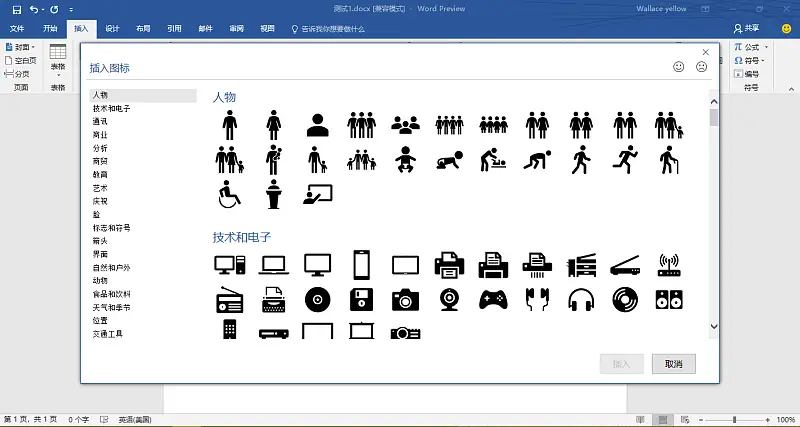Redo action in quick access toolbar
Image resolution: width=800 pixels, height=427 pixels.
click(x=54, y=9)
